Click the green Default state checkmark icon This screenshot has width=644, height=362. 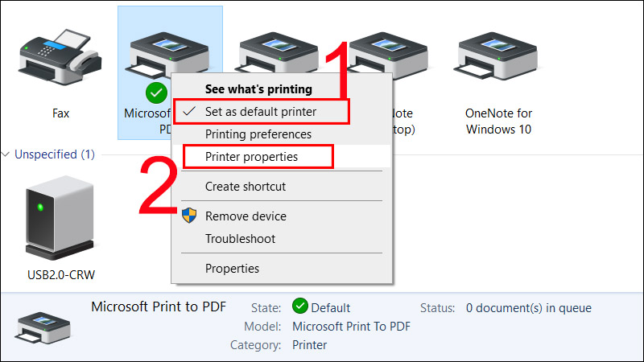tap(300, 307)
